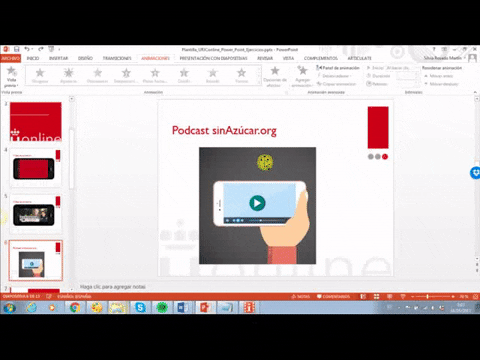Click the Mover antes reorder button
The width and height of the screenshot is (480, 360).
coord(439,76)
